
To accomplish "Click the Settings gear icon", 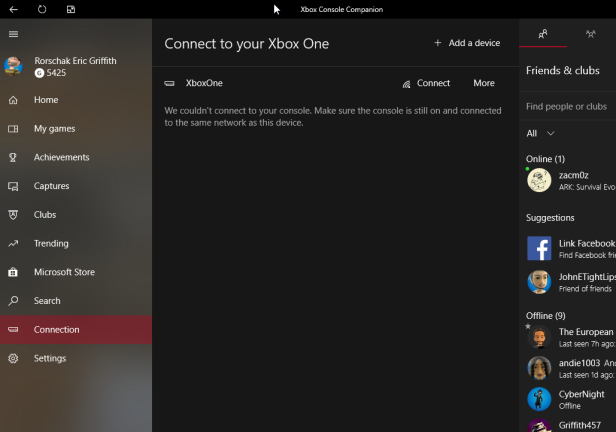I will [x=13, y=358].
